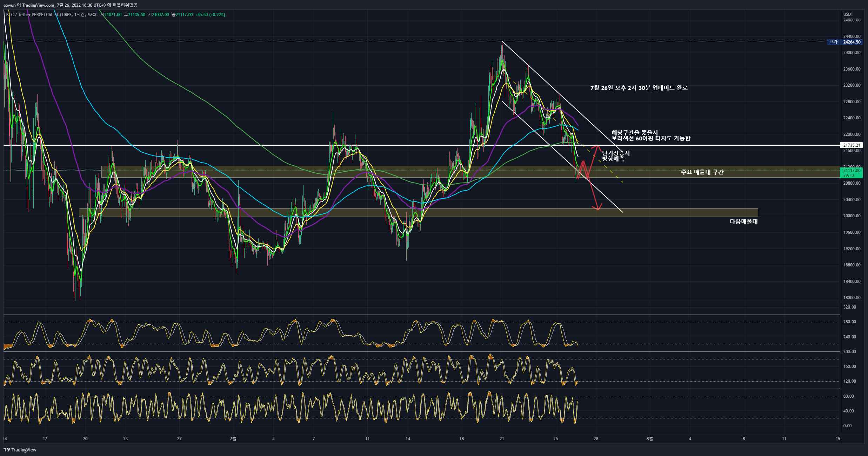Click the 22400.00 price axis label
Image resolution: width=868 pixels, height=456 pixels.
pyautogui.click(x=852, y=118)
